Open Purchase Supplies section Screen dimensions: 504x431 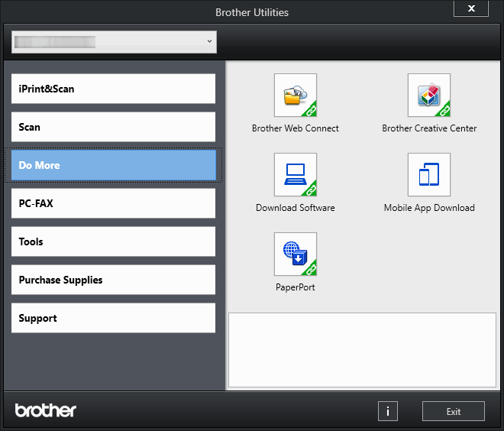click(113, 280)
